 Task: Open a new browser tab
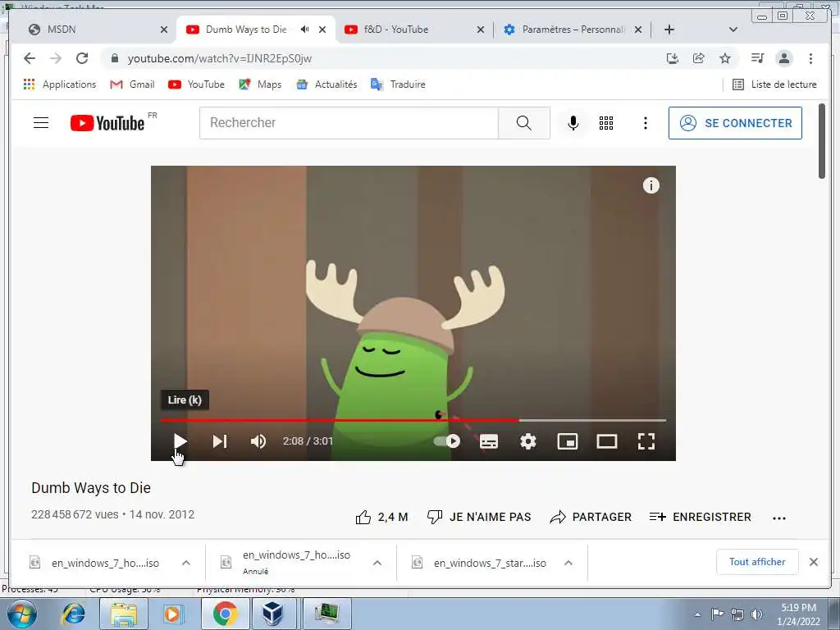pos(669,30)
